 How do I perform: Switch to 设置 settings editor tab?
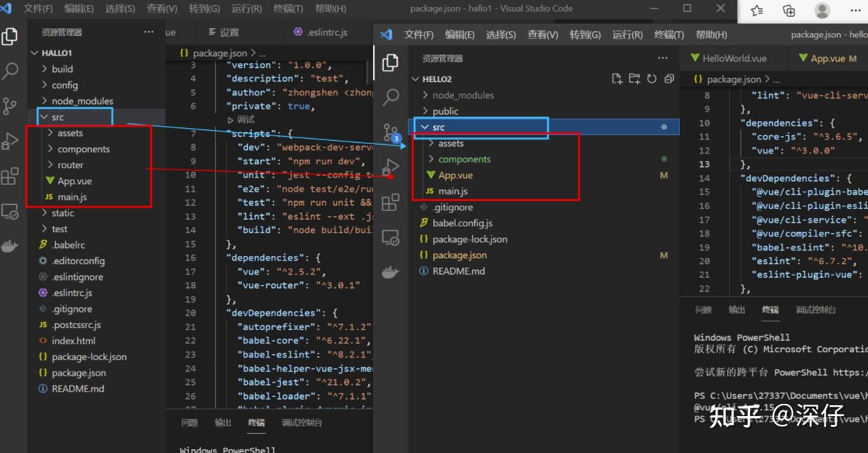(224, 32)
